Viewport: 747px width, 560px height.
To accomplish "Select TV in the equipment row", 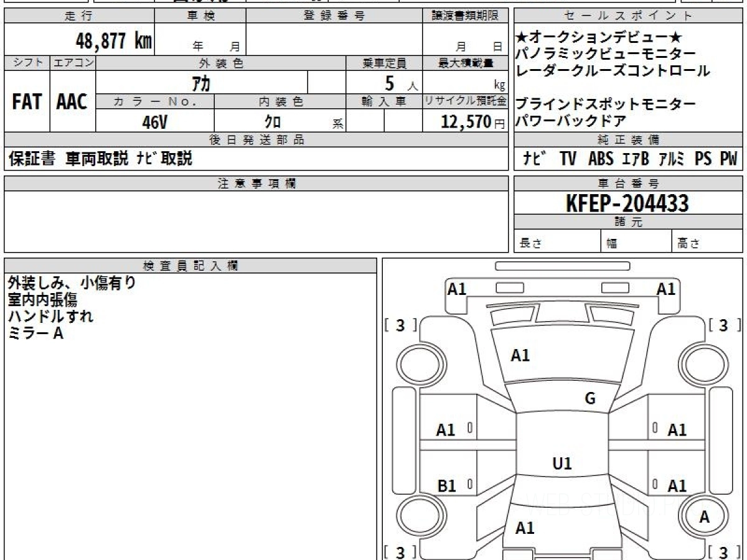I will coord(568,159).
